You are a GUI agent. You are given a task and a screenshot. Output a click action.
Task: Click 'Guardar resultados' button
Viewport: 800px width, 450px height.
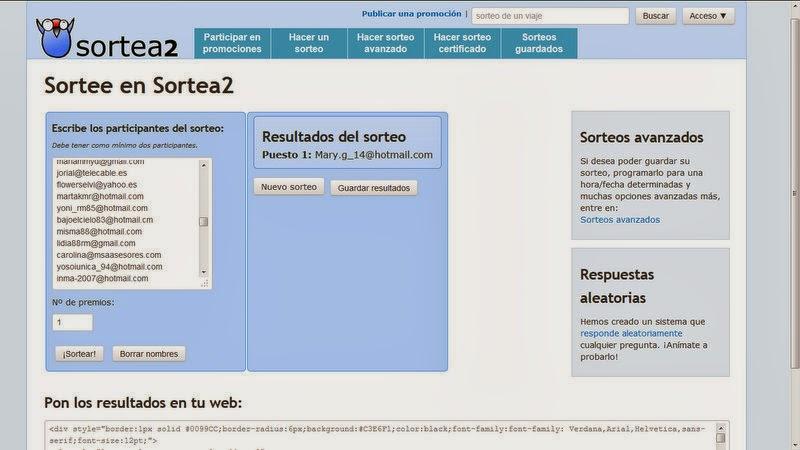tap(374, 188)
